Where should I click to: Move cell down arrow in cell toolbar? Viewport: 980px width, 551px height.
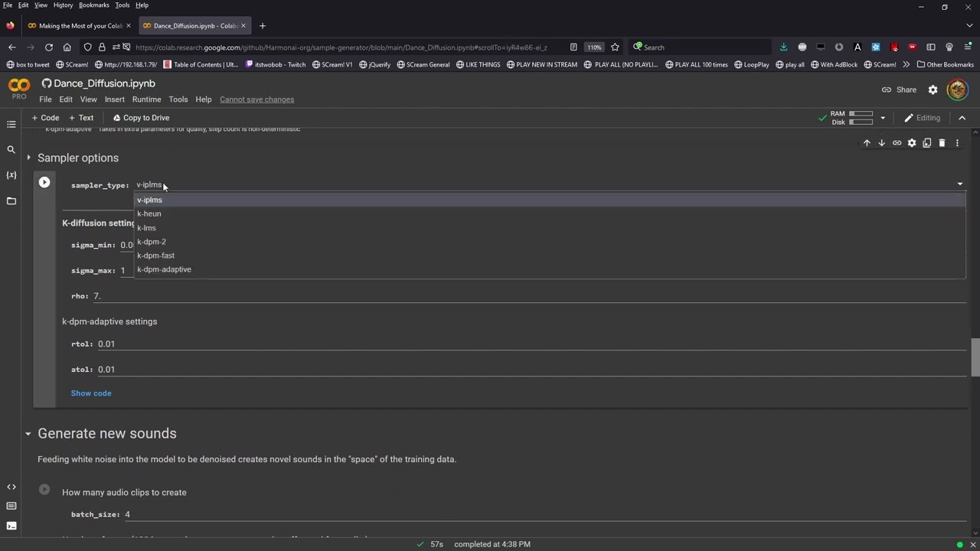pyautogui.click(x=881, y=143)
